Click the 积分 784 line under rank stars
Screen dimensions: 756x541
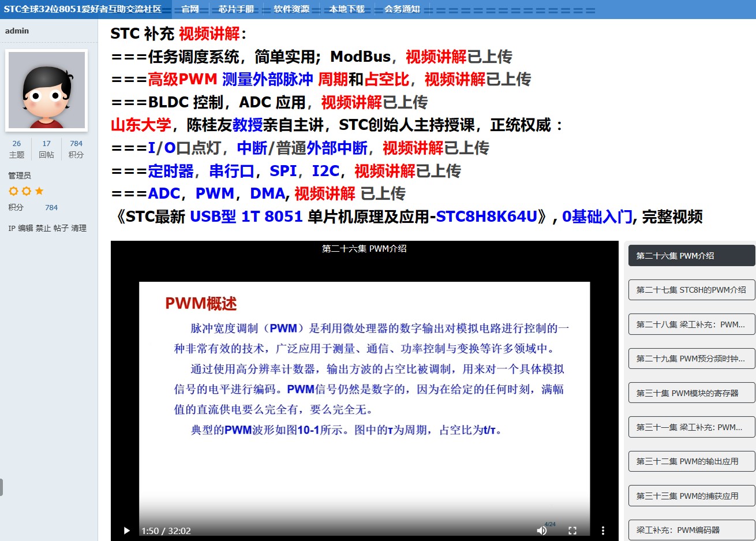(x=33, y=207)
